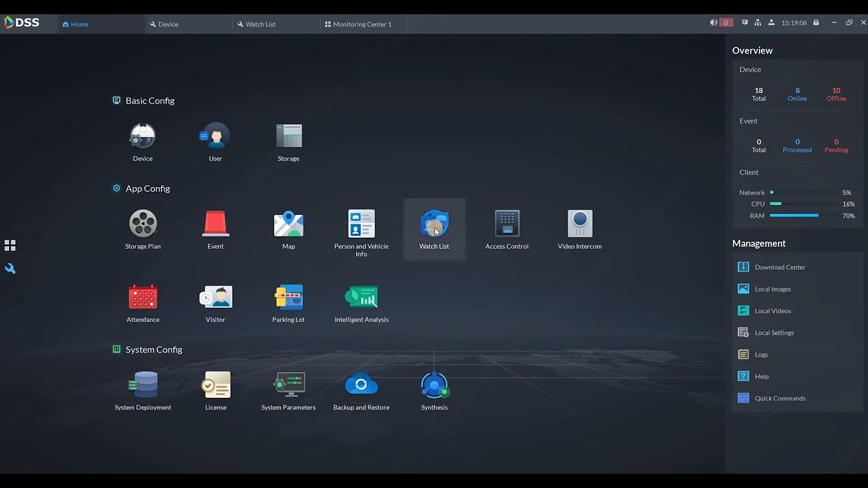Open the System Parameters icon
868x488 pixels.
click(x=289, y=385)
